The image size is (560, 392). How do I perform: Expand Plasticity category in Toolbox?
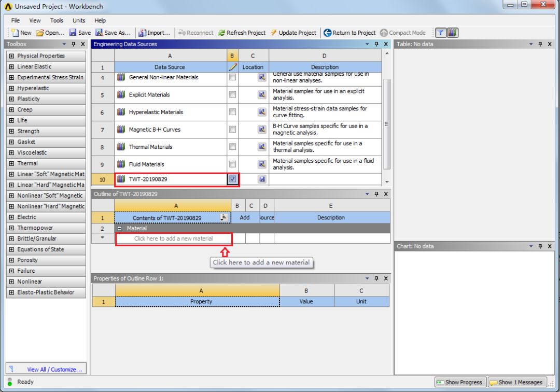click(x=11, y=99)
